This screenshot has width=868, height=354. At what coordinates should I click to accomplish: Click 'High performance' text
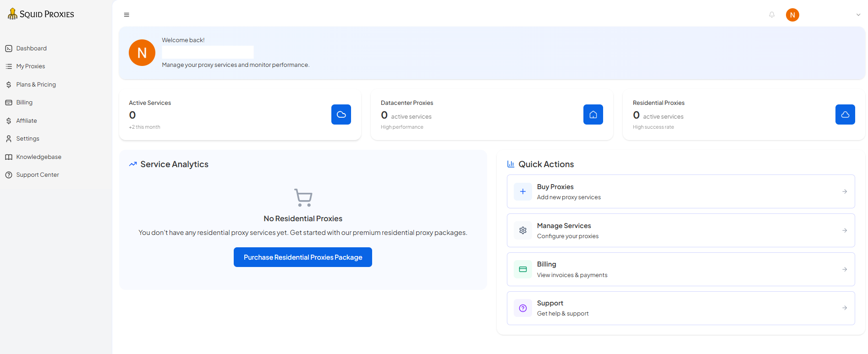click(402, 127)
